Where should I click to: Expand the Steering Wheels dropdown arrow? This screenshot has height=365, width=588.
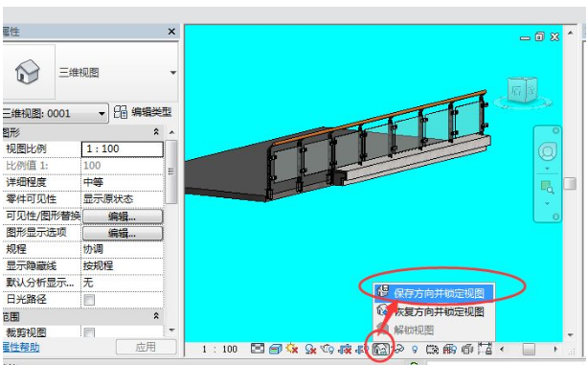(x=547, y=169)
